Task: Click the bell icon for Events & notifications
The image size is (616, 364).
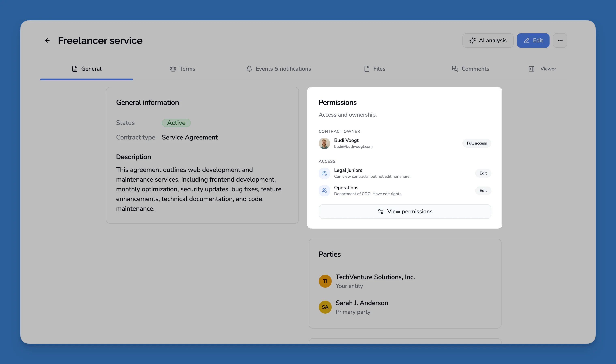Action: [x=249, y=69]
